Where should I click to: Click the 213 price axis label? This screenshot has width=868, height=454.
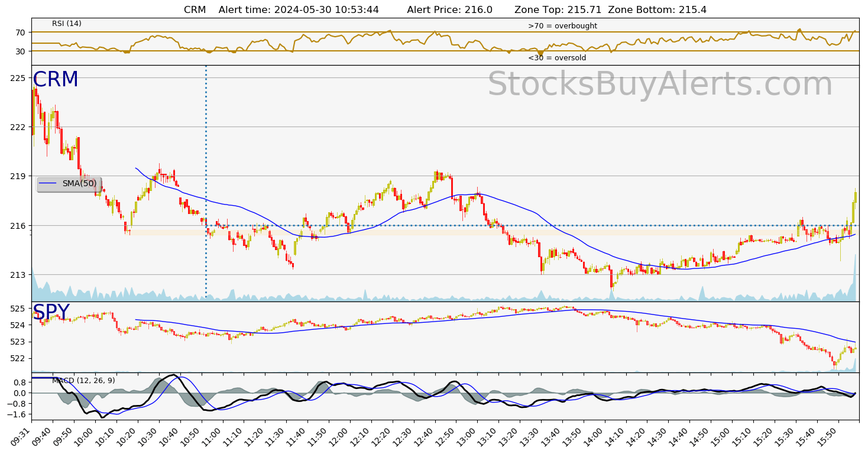coord(18,275)
